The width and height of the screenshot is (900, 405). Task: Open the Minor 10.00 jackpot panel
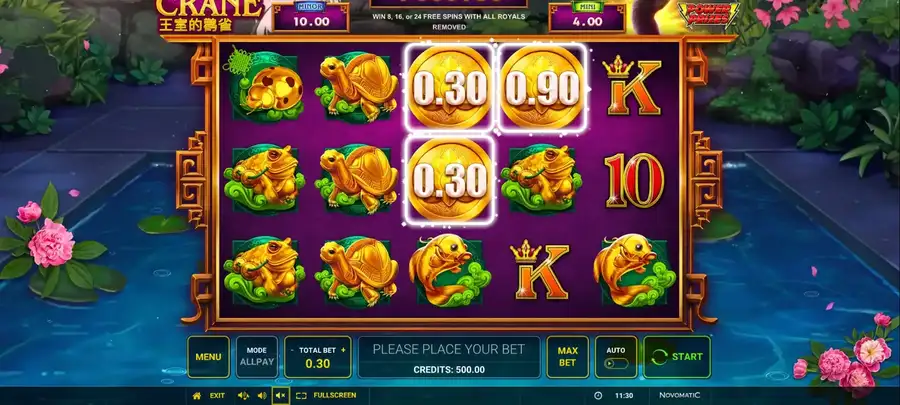tap(311, 17)
